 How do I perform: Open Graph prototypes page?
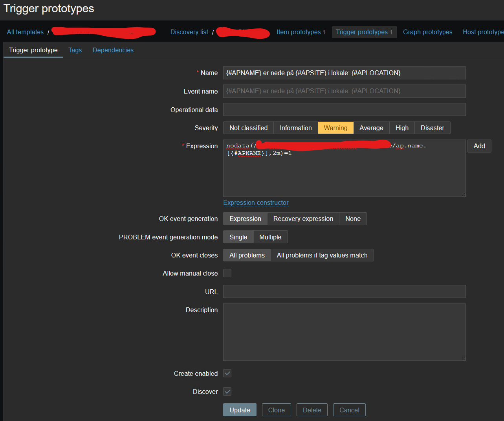pos(427,32)
